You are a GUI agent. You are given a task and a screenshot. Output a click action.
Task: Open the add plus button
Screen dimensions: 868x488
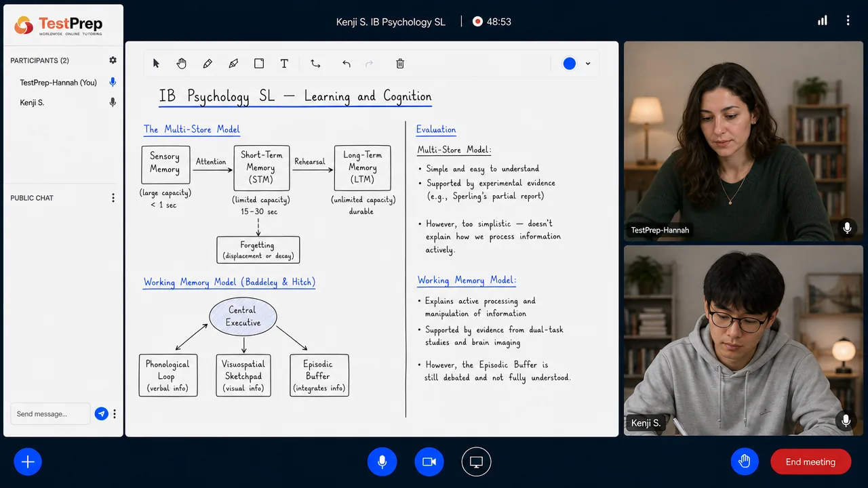pos(28,462)
